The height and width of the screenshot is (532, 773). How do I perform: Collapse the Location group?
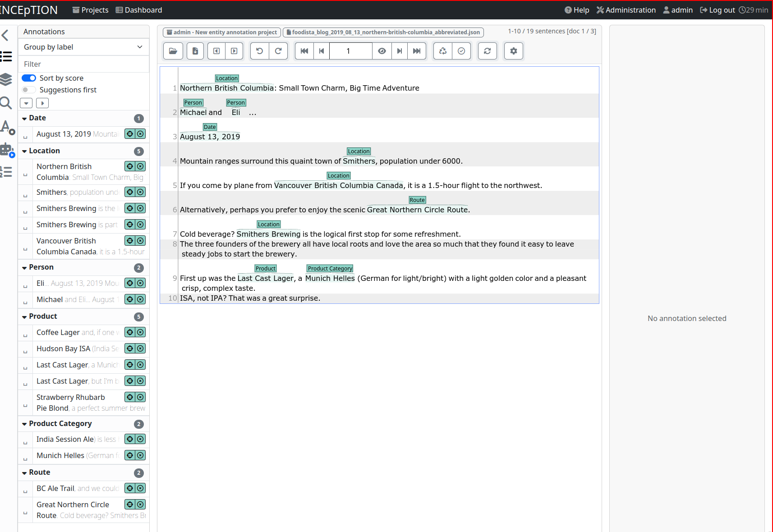pos(24,151)
